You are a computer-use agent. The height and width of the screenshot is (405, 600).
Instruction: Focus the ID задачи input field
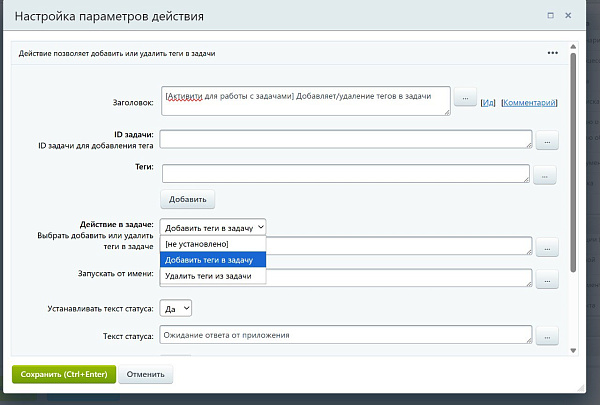point(345,139)
